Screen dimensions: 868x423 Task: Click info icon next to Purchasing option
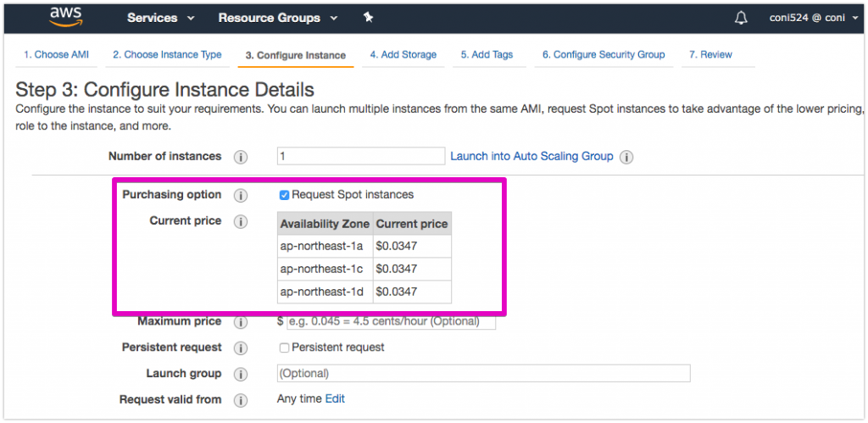(x=241, y=196)
